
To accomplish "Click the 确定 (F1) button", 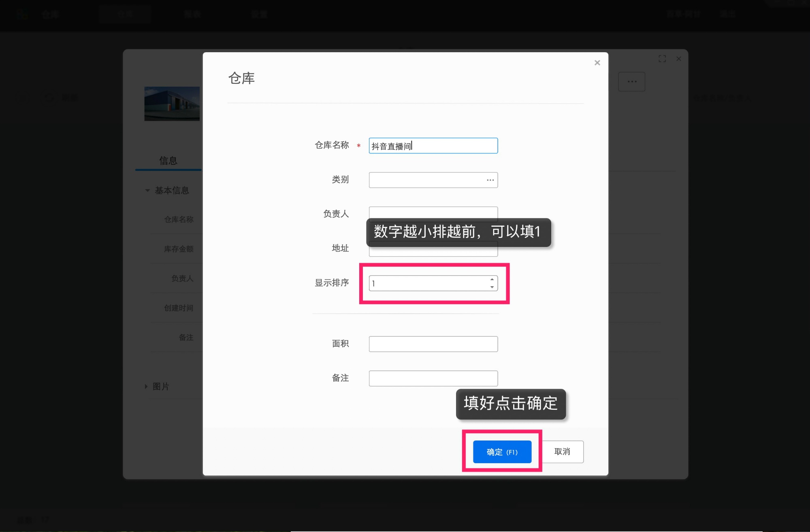I will (x=501, y=451).
